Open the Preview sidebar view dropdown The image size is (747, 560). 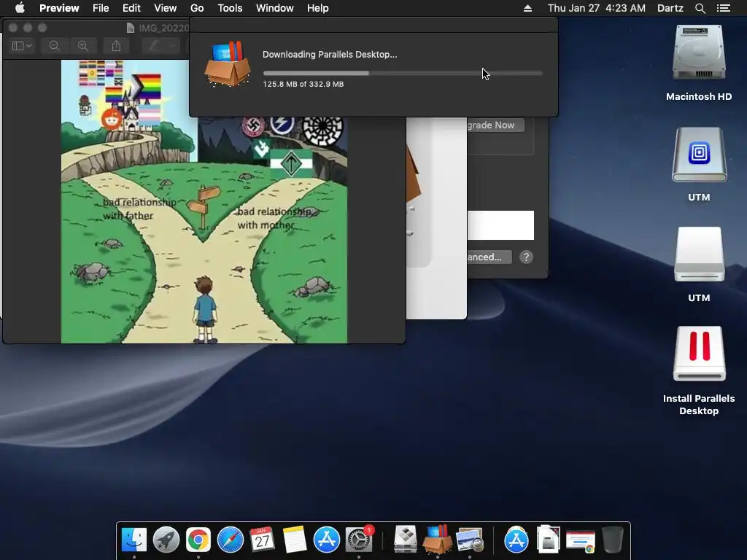coord(22,46)
